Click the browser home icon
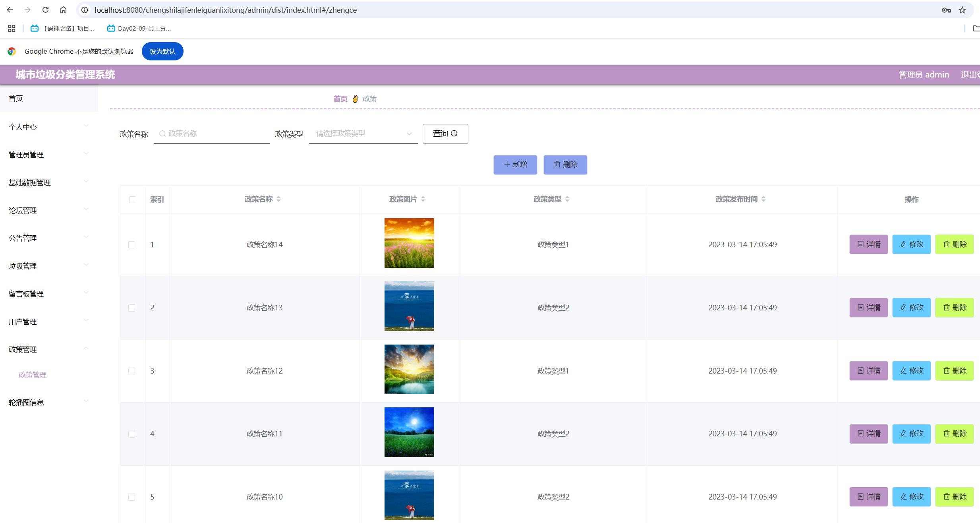The width and height of the screenshot is (980, 523). 63,10
